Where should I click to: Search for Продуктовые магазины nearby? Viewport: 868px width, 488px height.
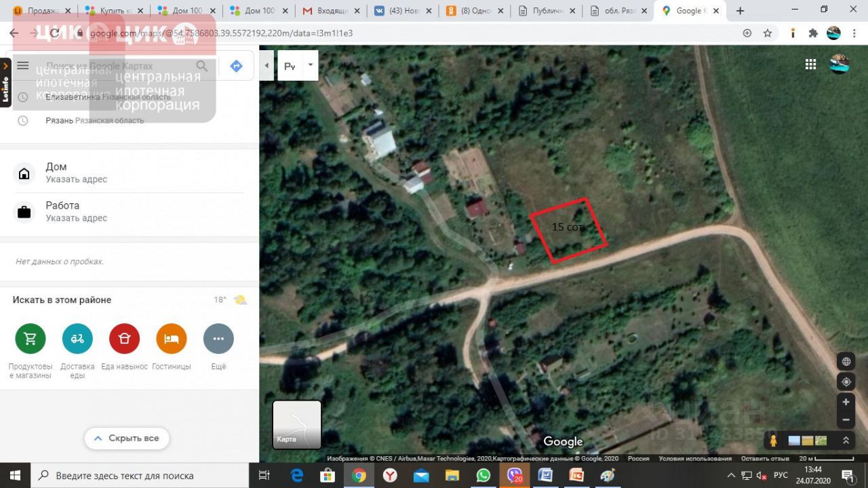[x=31, y=351]
